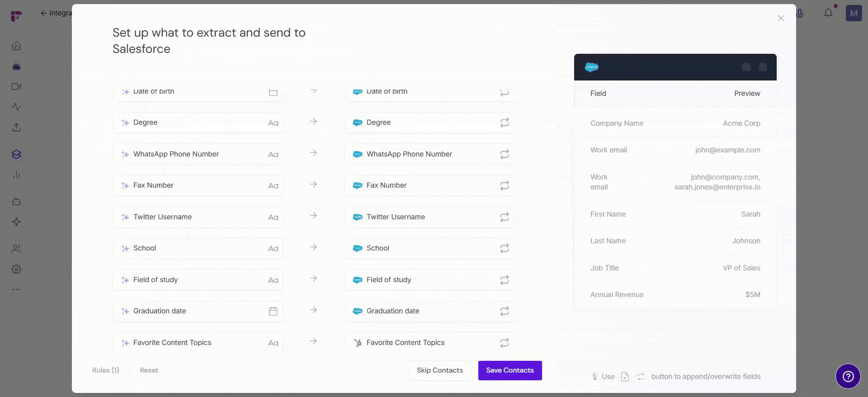Open the Home icon in sidebar
The image size is (868, 397).
coord(16,46)
